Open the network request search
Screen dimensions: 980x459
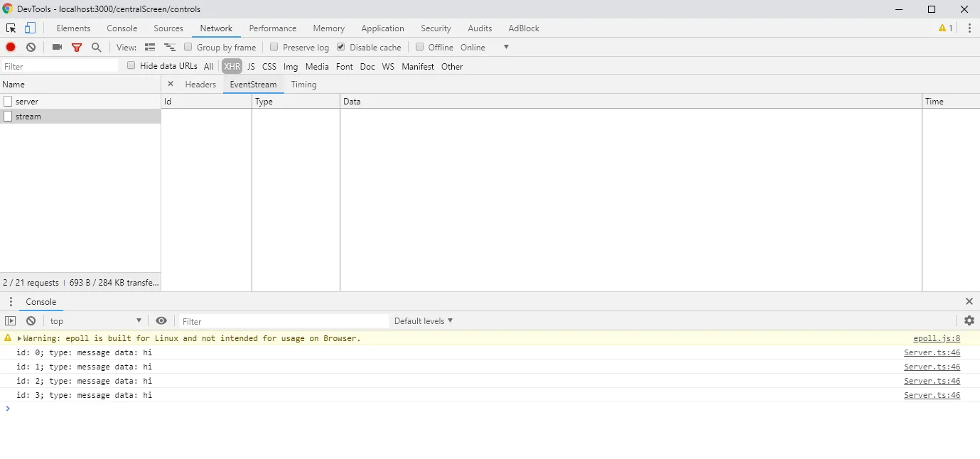tap(96, 47)
